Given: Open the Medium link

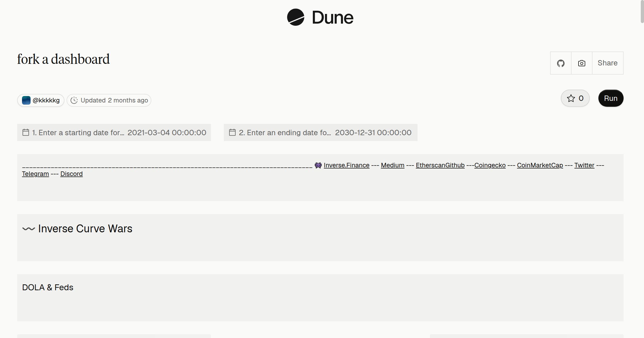Looking at the screenshot, I should coord(393,165).
